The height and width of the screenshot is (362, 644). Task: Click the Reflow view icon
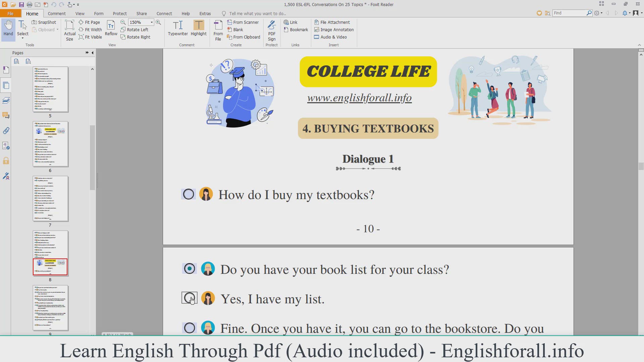pos(111,25)
